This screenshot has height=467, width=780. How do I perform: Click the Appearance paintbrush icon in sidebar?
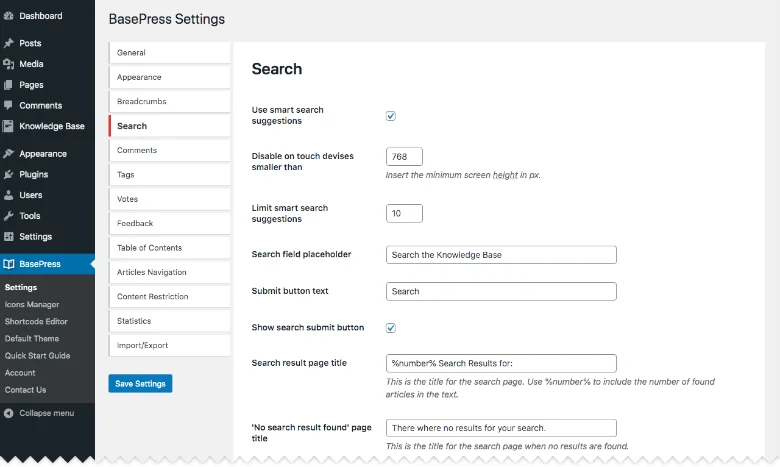click(8, 154)
